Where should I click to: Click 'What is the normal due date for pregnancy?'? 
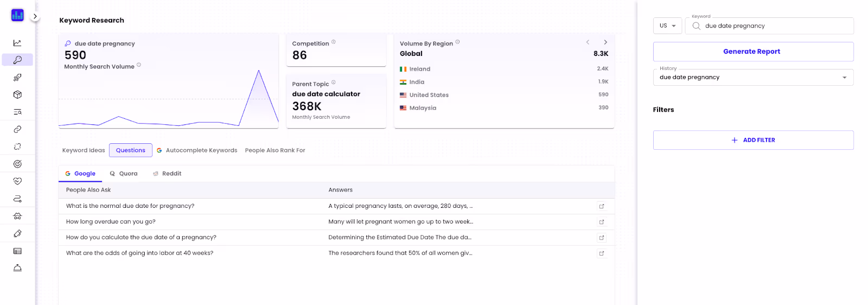coord(130,206)
